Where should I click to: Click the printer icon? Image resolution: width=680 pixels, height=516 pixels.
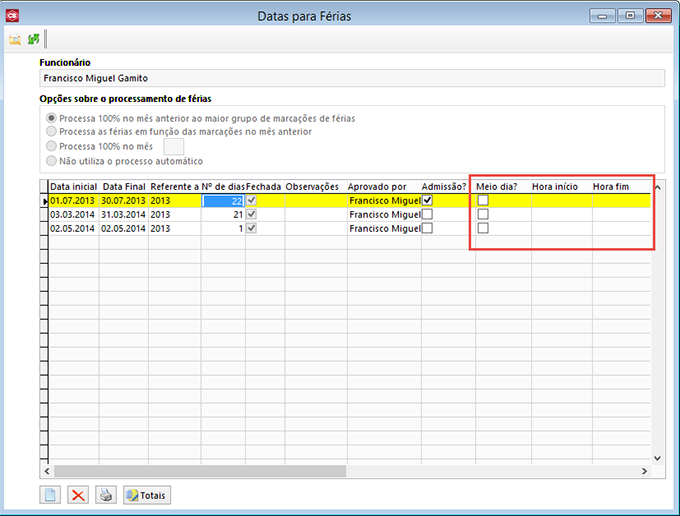[x=106, y=495]
